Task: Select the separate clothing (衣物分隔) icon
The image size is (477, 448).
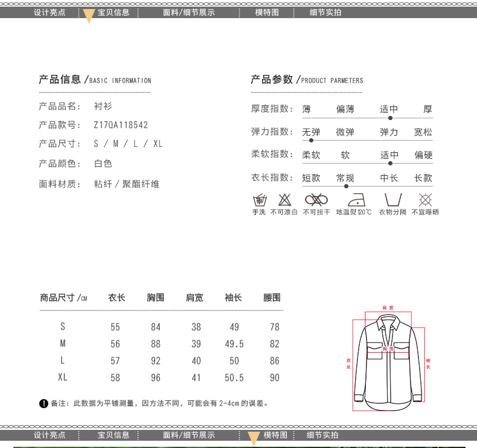Action: [392, 200]
